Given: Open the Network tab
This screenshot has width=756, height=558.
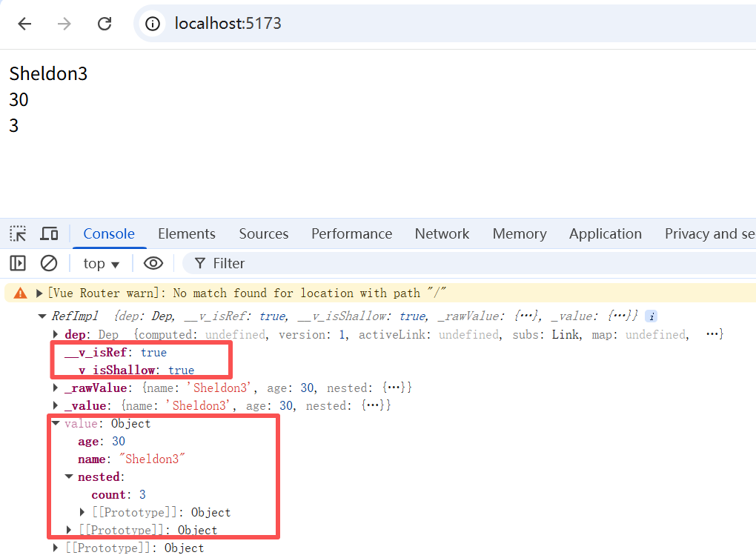Looking at the screenshot, I should coord(442,233).
